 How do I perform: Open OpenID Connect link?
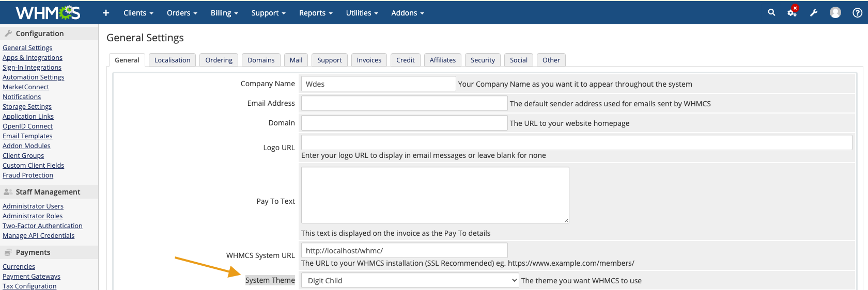27,126
